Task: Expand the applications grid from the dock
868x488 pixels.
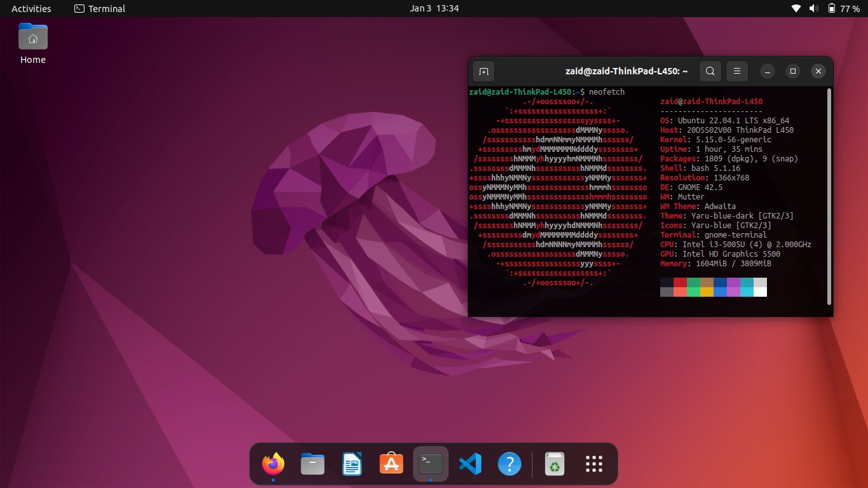Action: click(x=593, y=464)
